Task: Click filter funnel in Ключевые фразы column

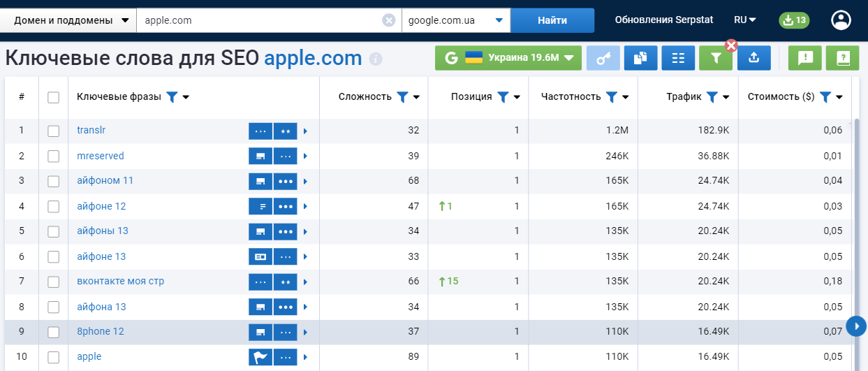Action: pyautogui.click(x=172, y=97)
